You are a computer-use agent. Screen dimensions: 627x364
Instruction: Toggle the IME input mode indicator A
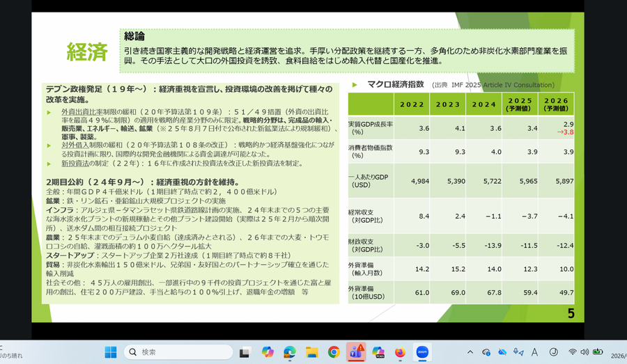534,352
